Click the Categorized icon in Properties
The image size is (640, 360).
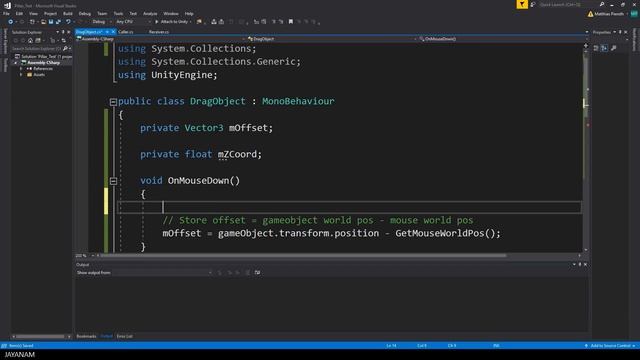[x=596, y=48]
